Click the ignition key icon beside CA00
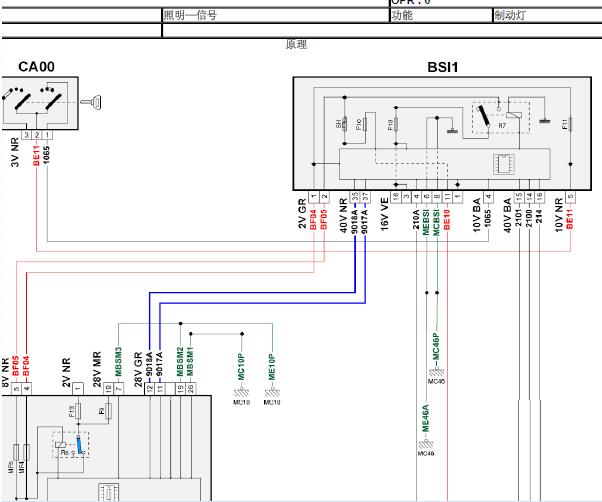The height and width of the screenshot is (502, 602). click(91, 102)
